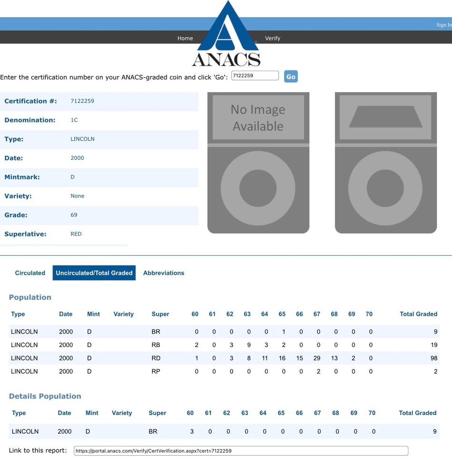Click the reverse coin holder placeholder image
Viewport: 452px width, 476px height.
point(385,163)
